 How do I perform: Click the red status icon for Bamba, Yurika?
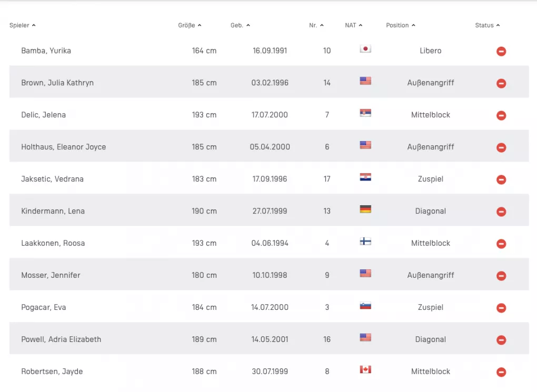(x=501, y=52)
